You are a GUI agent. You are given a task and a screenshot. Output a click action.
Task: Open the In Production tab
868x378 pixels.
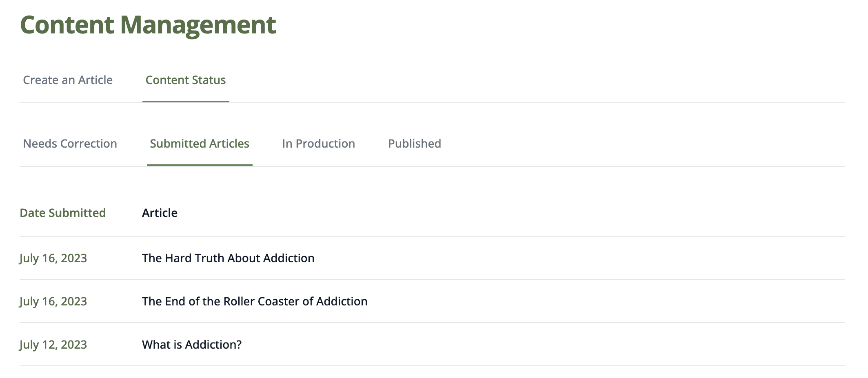tap(319, 144)
